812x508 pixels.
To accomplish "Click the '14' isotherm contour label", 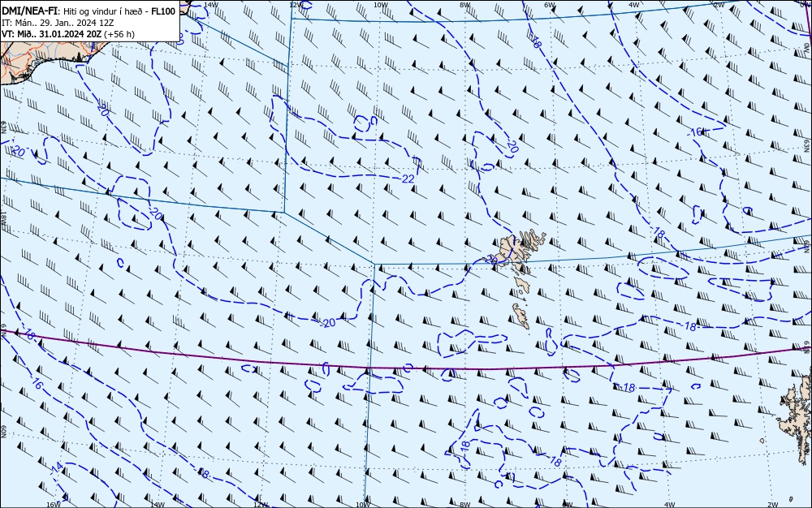I will [x=58, y=468].
